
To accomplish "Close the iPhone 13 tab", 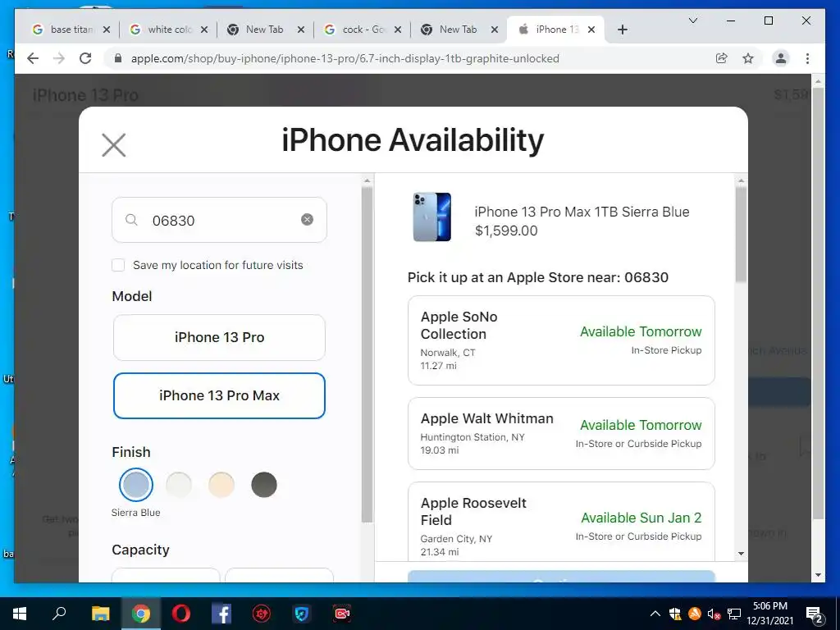I will (x=591, y=30).
